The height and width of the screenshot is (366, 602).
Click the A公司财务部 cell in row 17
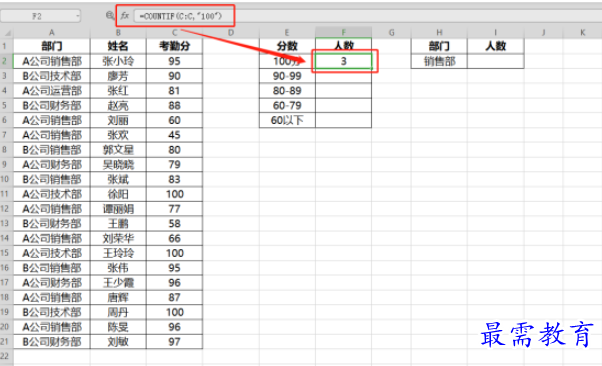(x=52, y=282)
